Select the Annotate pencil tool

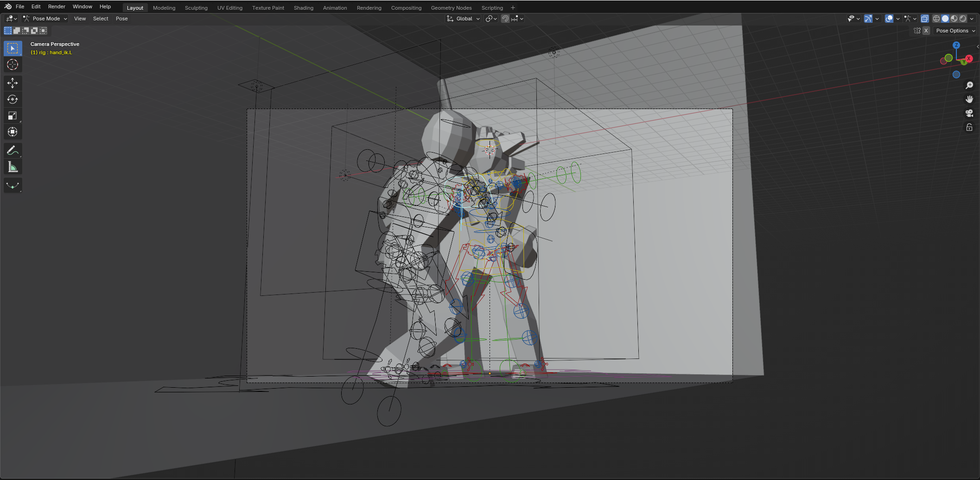point(13,150)
